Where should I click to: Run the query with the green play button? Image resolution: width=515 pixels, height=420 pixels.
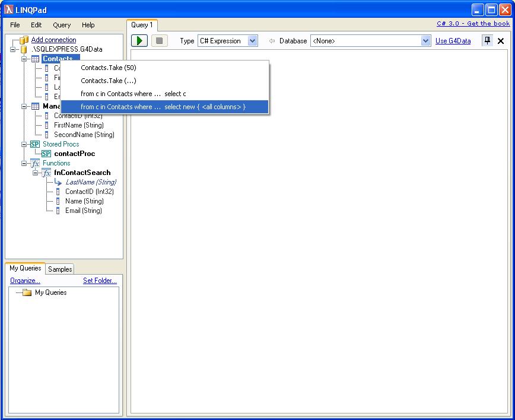(x=139, y=41)
